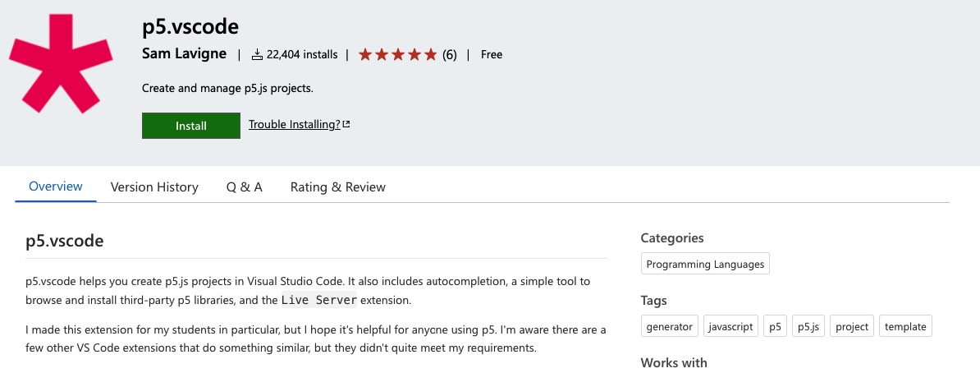Click the 22,404 installs text
The image size is (980, 373).
click(x=302, y=54)
